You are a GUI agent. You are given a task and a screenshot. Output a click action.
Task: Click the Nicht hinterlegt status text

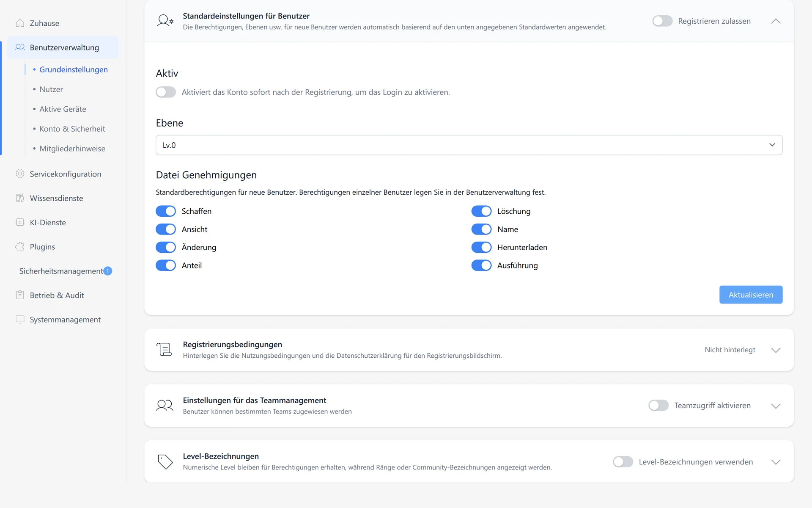[730, 350]
